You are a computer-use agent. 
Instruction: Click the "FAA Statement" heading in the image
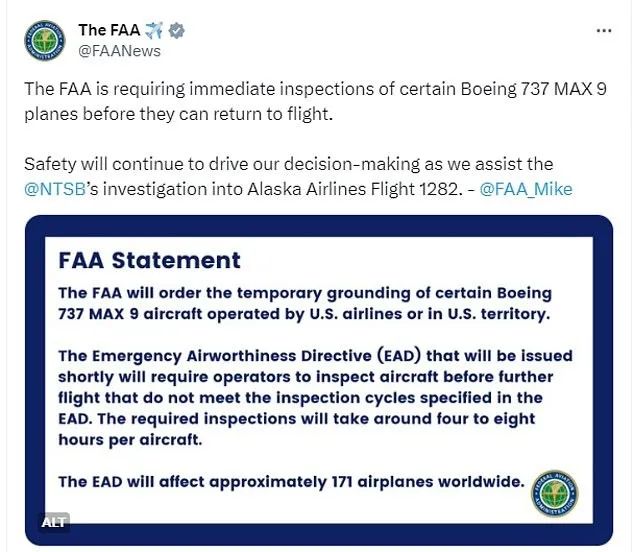pyautogui.click(x=149, y=261)
